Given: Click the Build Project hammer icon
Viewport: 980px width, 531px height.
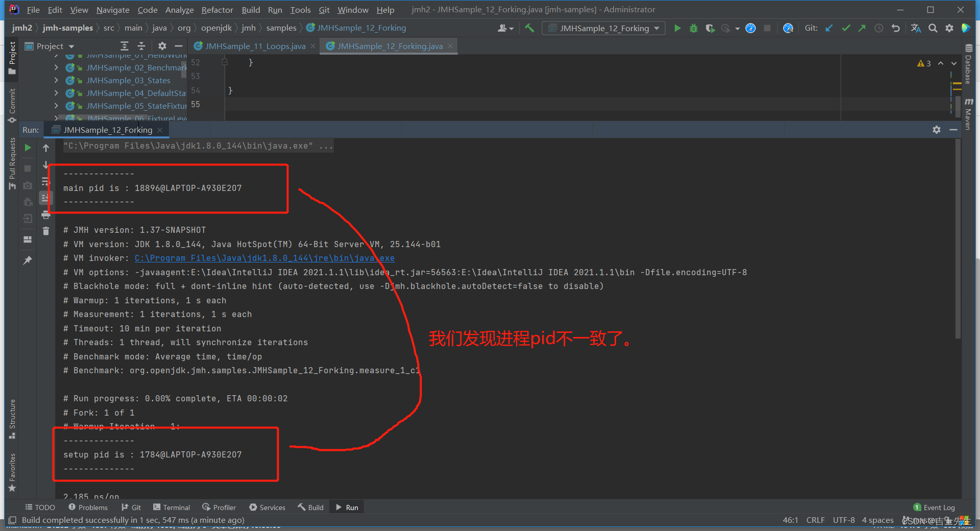Looking at the screenshot, I should (x=529, y=28).
